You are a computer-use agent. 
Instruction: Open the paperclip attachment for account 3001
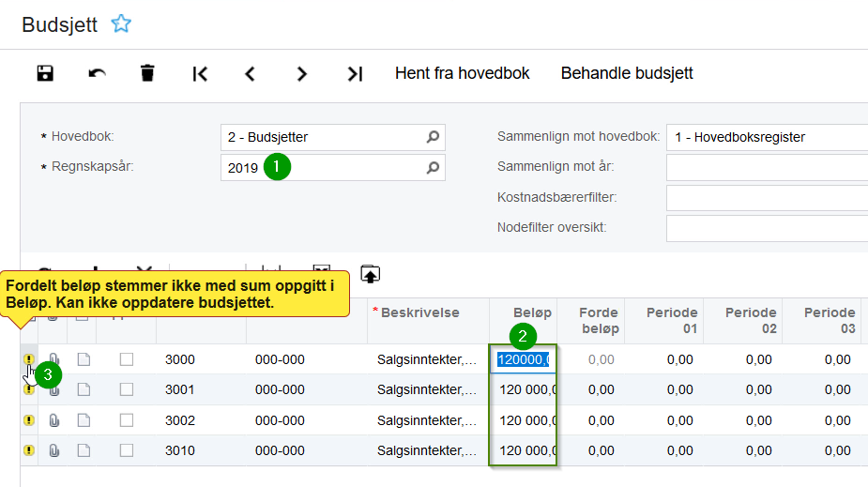54,389
